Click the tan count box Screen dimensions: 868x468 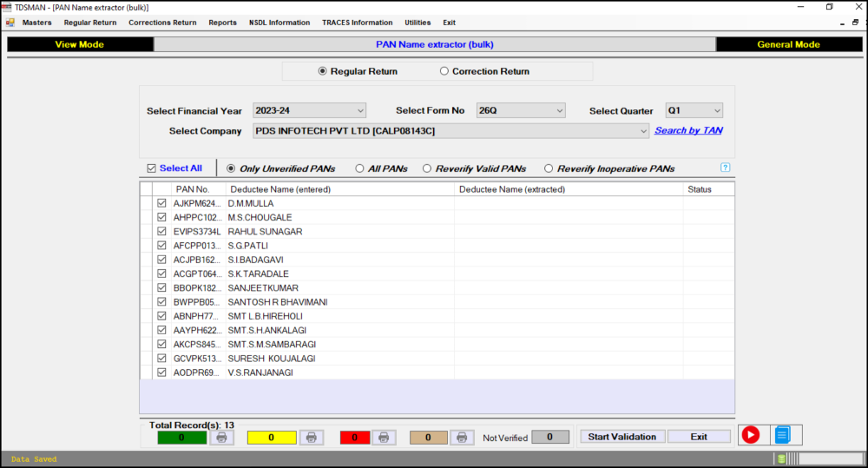(x=428, y=438)
